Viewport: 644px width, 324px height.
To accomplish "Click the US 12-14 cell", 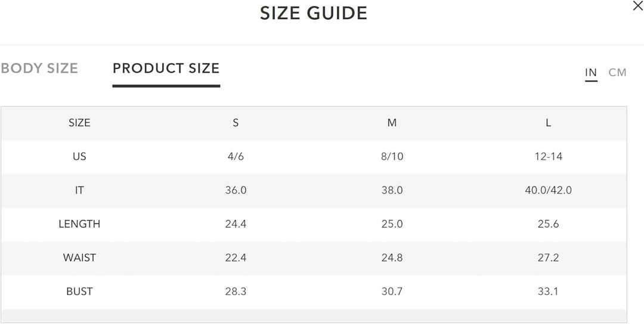I will [x=549, y=157].
